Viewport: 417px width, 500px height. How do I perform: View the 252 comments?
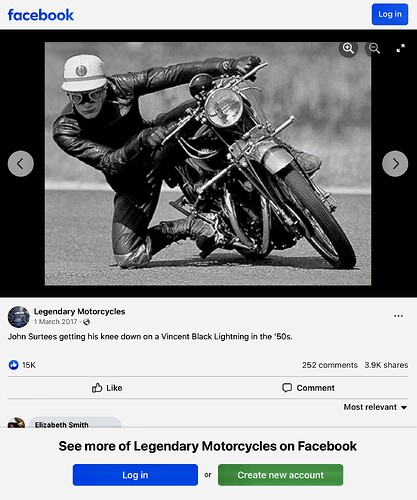coord(330,365)
